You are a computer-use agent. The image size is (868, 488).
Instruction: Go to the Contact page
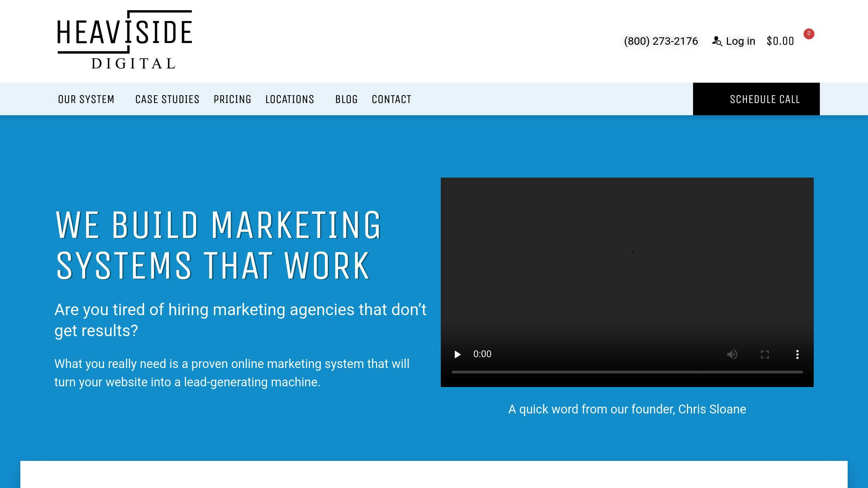click(x=391, y=99)
